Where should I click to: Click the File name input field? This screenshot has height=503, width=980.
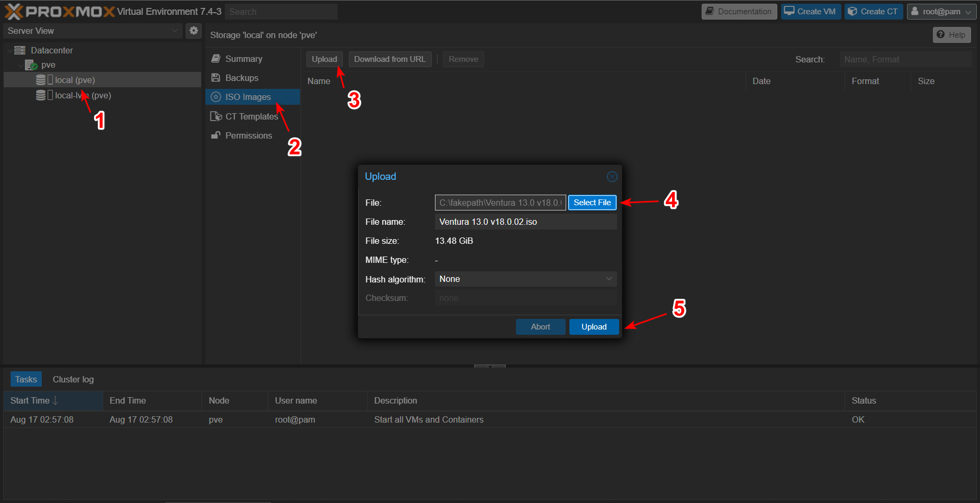pos(525,222)
